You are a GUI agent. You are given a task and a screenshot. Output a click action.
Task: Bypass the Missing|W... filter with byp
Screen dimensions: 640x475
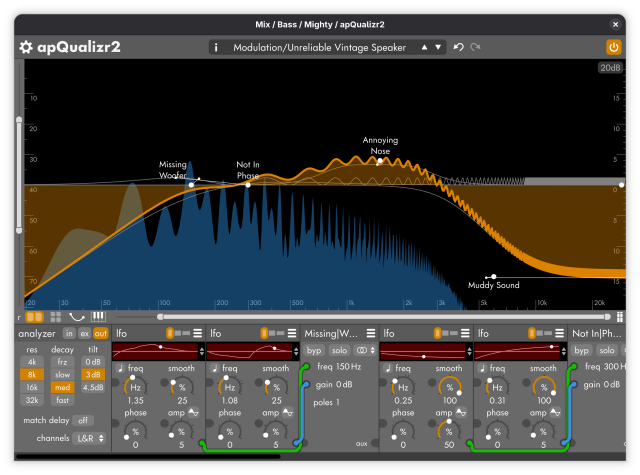coord(314,351)
